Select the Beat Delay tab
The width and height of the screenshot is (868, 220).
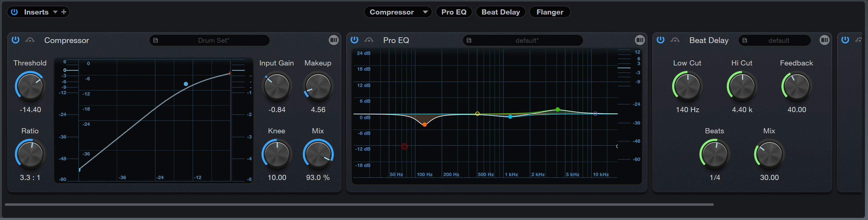pyautogui.click(x=501, y=12)
